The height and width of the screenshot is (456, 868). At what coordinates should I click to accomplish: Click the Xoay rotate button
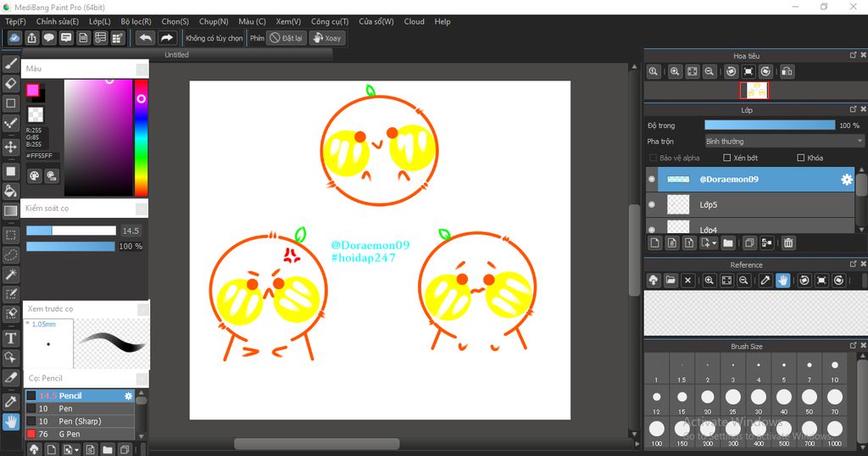coord(327,37)
